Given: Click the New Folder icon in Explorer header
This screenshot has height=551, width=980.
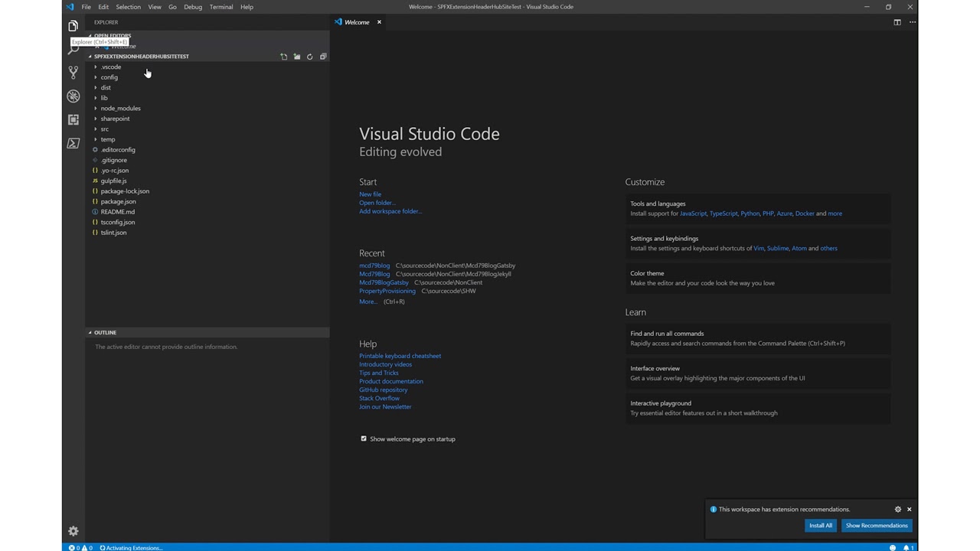Looking at the screenshot, I should click(x=297, y=57).
